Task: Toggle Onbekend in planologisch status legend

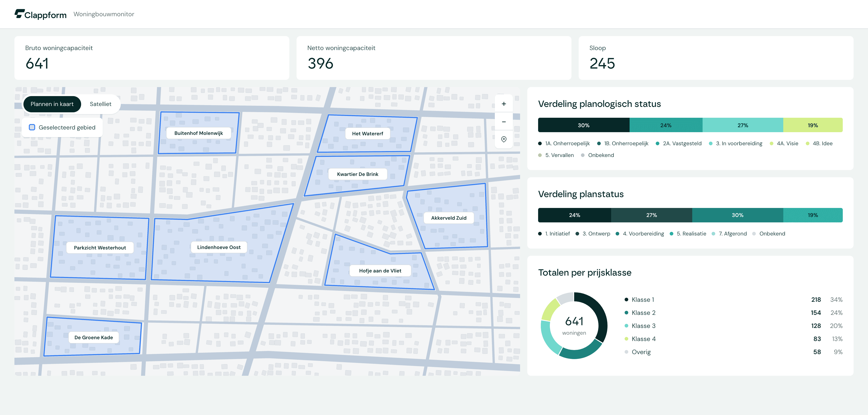Action: [597, 155]
